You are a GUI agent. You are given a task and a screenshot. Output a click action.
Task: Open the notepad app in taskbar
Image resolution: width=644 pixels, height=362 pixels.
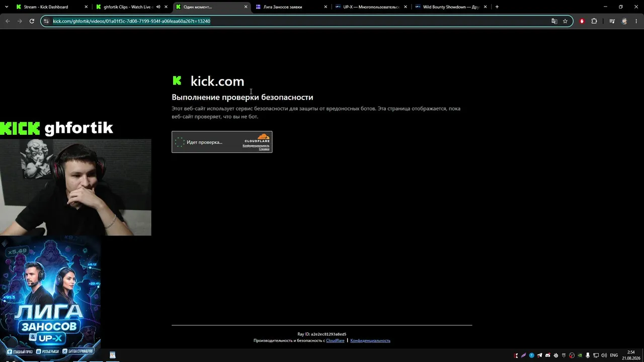tap(113, 355)
